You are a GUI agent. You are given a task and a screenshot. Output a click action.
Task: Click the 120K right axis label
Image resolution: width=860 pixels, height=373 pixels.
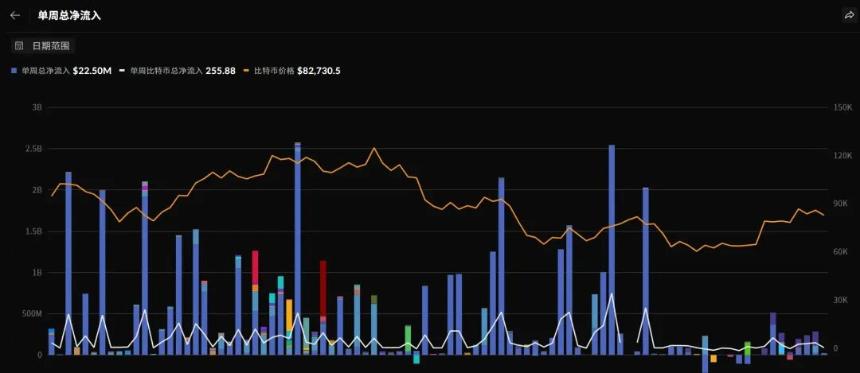pos(842,156)
